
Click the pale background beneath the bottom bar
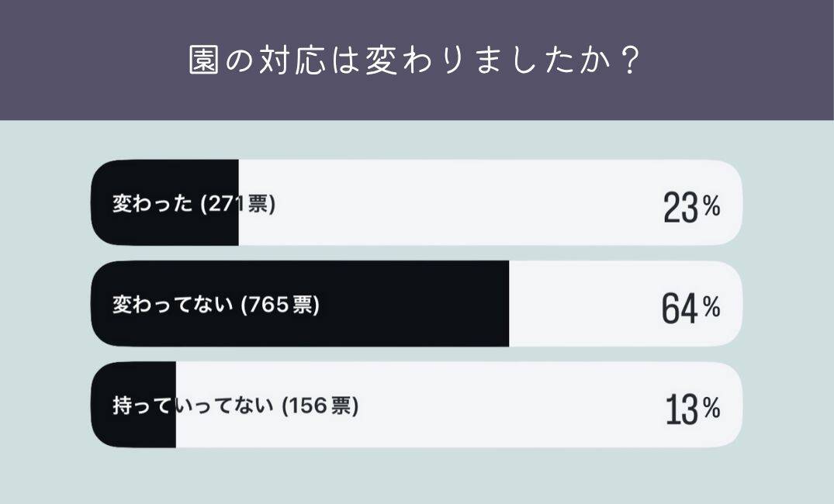coord(416,477)
